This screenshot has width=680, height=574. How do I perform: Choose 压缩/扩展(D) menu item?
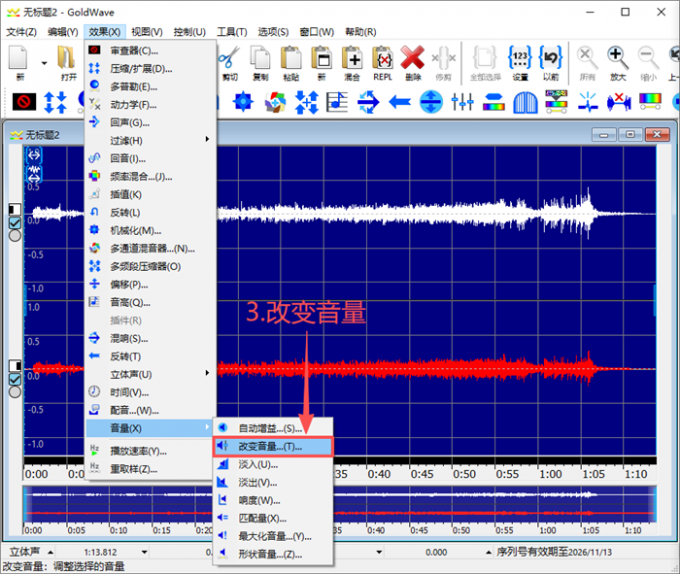[150, 68]
